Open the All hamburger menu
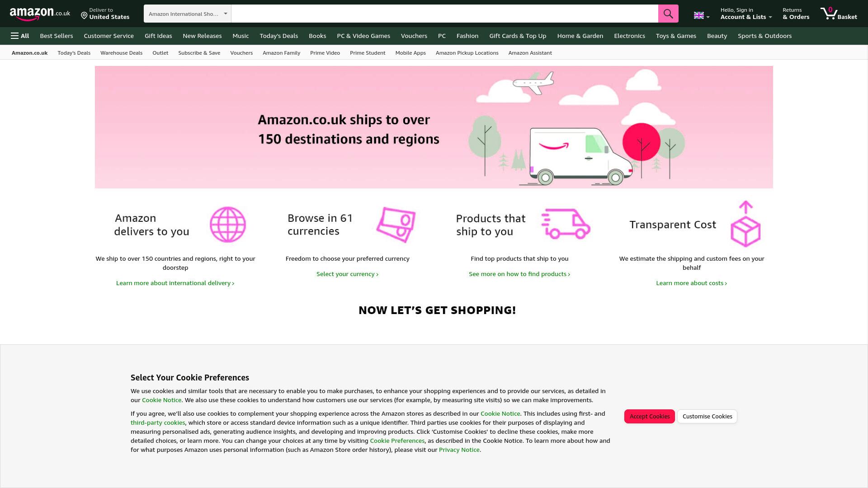Image resolution: width=868 pixels, height=488 pixels. pos(20,36)
